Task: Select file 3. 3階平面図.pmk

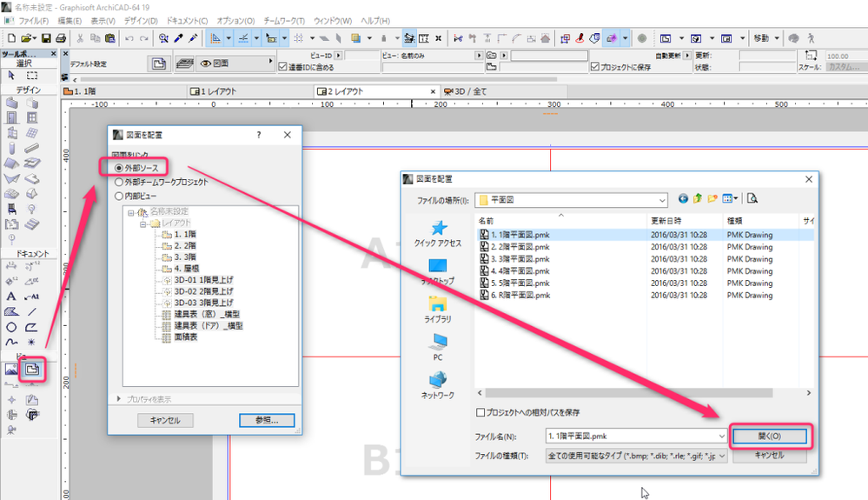Action: point(520,259)
